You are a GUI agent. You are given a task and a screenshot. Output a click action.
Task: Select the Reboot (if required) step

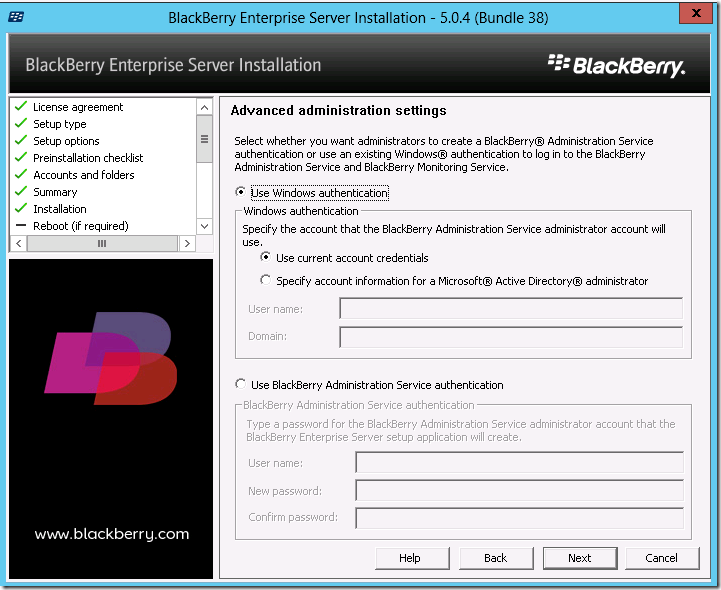(x=81, y=226)
